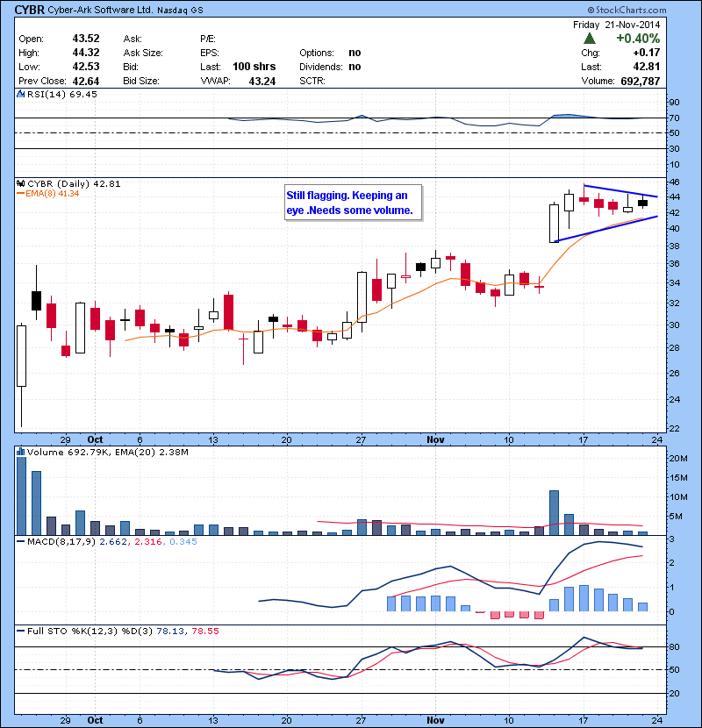
Task: Click the MACD histogram value 0.345
Action: click(x=183, y=541)
